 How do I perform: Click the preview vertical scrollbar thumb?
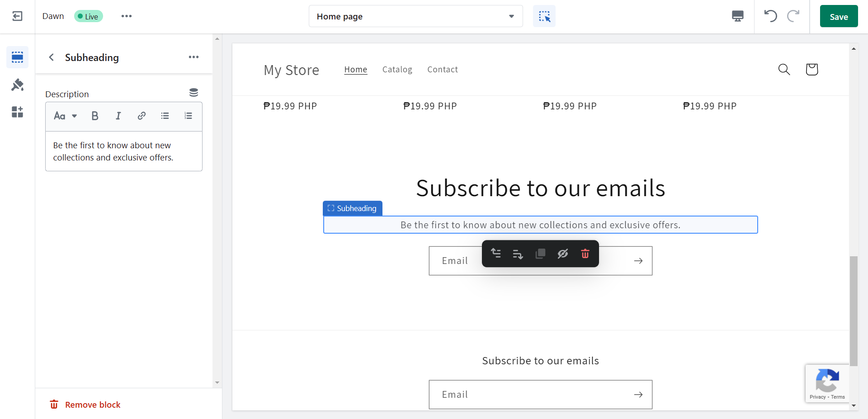click(x=854, y=311)
